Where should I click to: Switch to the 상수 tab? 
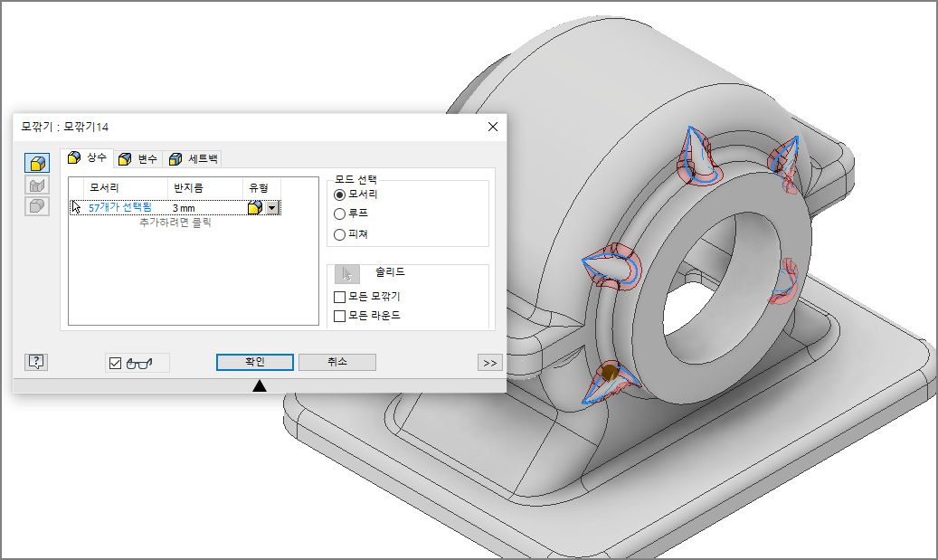(x=88, y=157)
